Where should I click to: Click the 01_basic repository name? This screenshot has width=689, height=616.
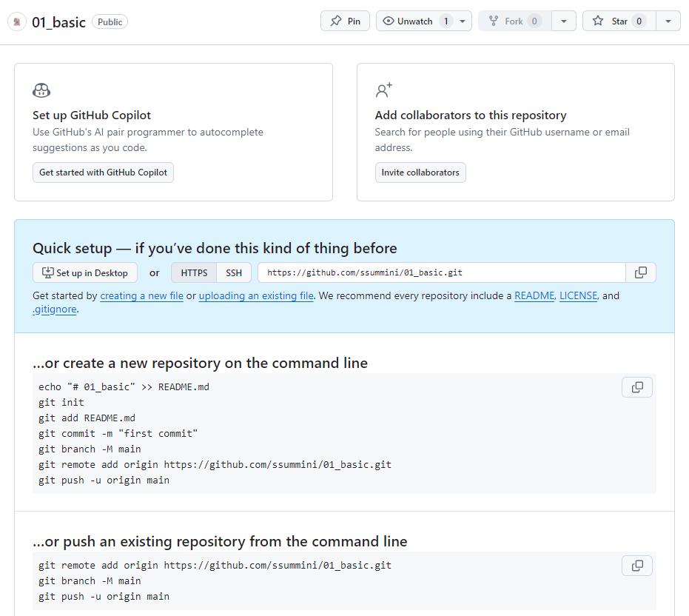[59, 22]
